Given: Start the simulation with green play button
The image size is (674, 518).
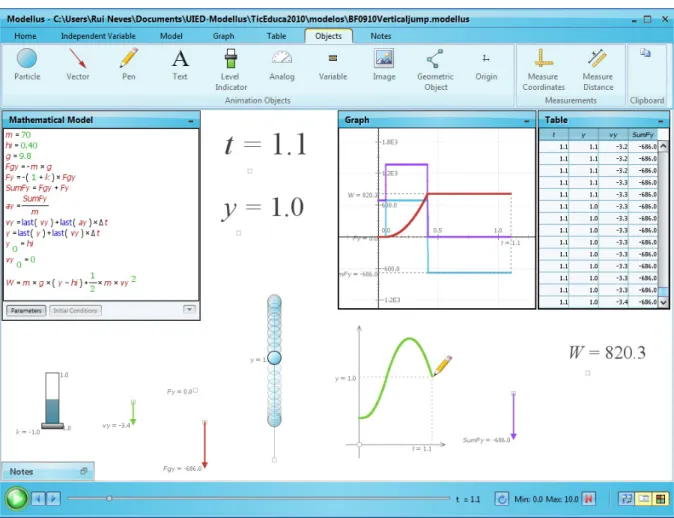Looking at the screenshot, I should click(17, 499).
